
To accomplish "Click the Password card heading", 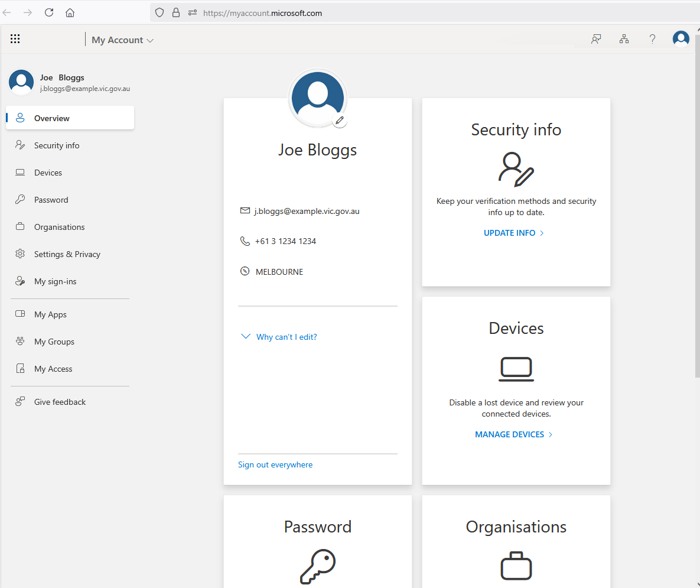I will coord(317,527).
